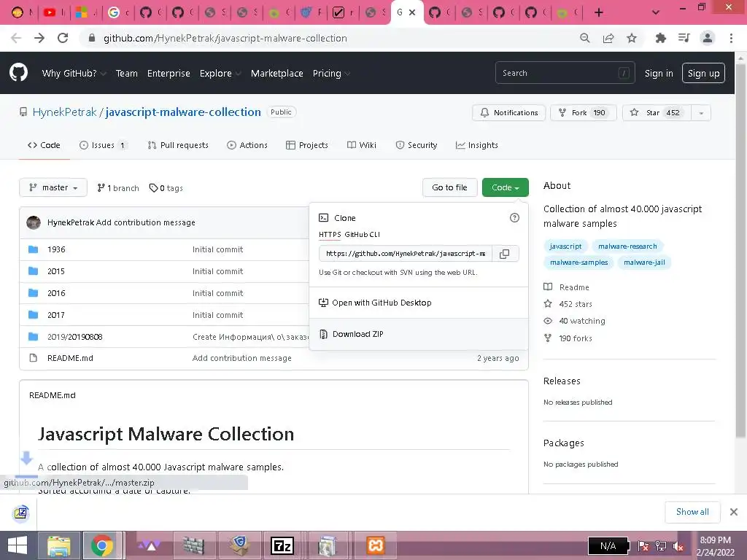Image resolution: width=747 pixels, height=560 pixels.
Task: Go back with the browser back arrow
Action: click(16, 38)
